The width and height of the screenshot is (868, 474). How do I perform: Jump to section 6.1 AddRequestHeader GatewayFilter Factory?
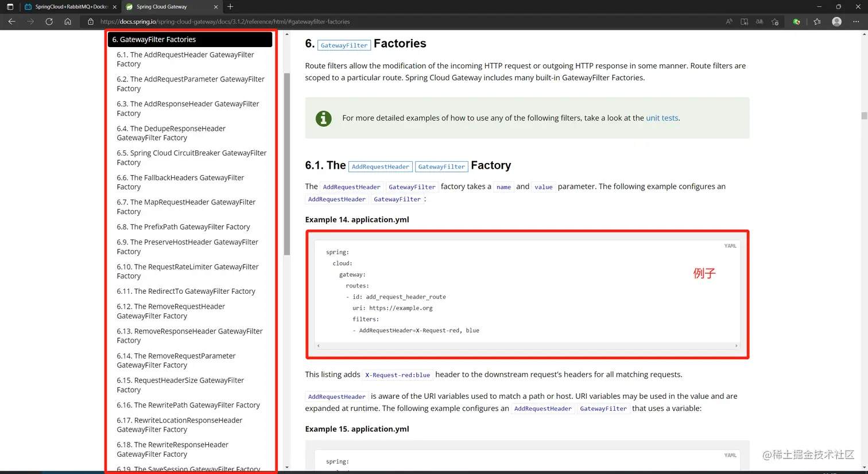coord(185,59)
